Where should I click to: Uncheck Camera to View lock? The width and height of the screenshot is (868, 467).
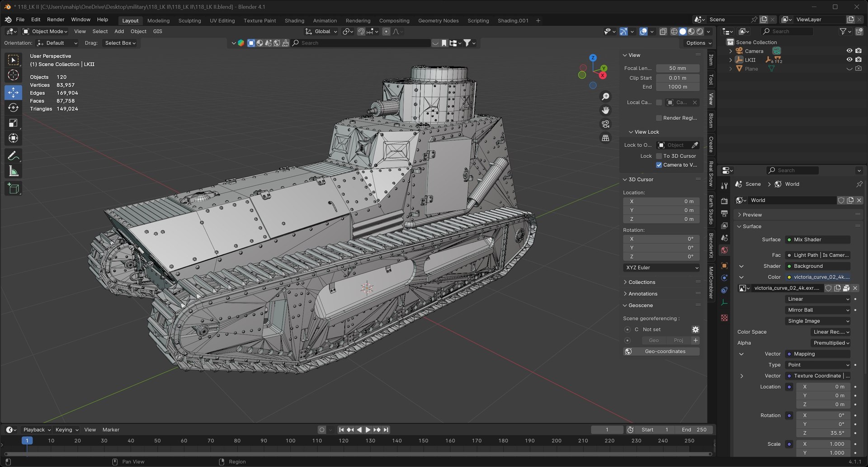pyautogui.click(x=659, y=165)
